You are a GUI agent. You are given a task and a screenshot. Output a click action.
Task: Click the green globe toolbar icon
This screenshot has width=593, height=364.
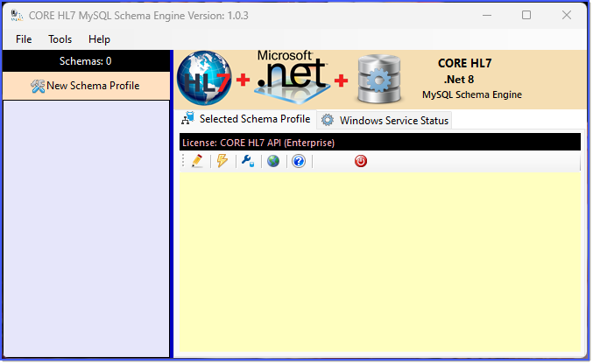click(x=273, y=161)
